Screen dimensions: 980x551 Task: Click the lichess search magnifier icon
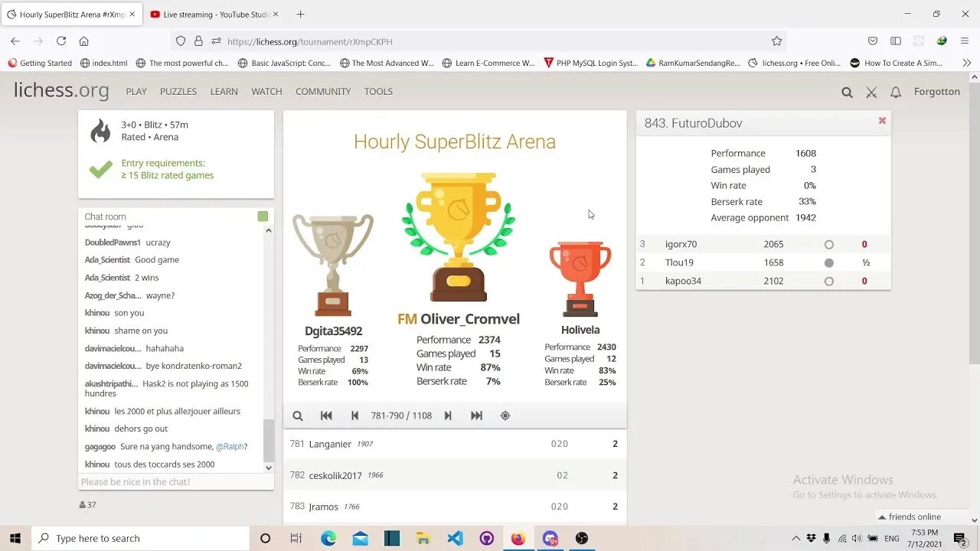click(847, 92)
